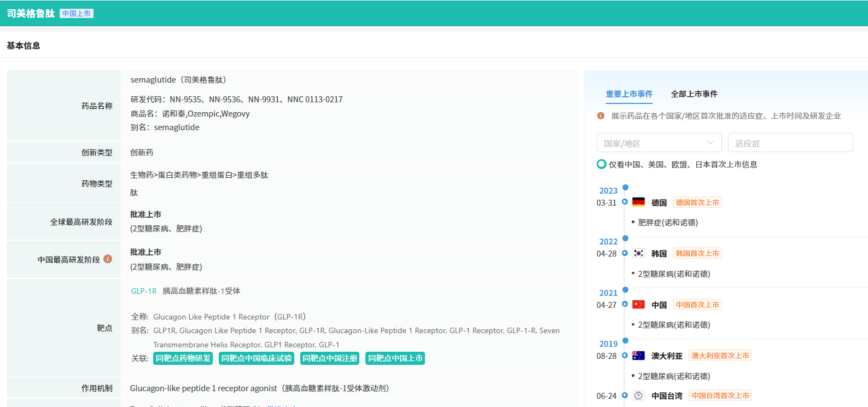Select the 2021 timeline year marker
The height and width of the screenshot is (407, 868).
pyautogui.click(x=626, y=290)
